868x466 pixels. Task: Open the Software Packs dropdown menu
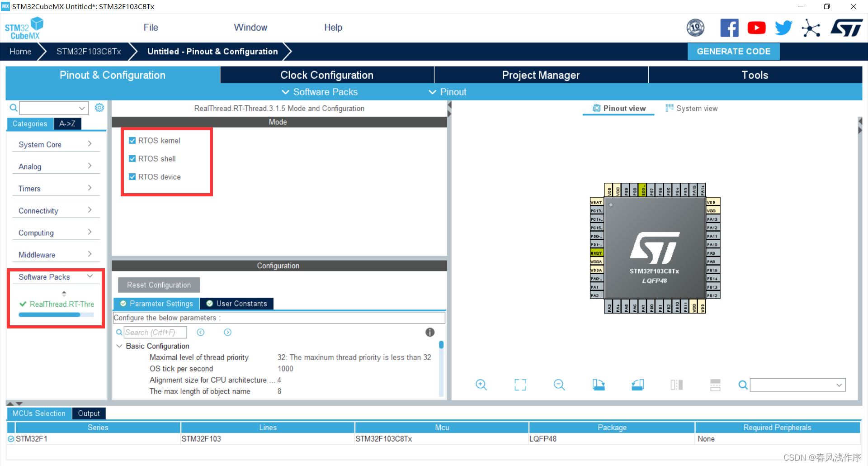[x=320, y=92]
